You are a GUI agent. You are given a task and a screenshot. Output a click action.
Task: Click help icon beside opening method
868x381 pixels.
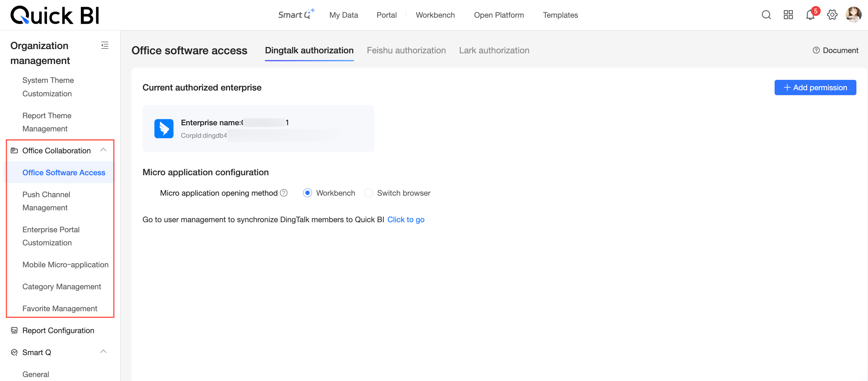coord(284,193)
